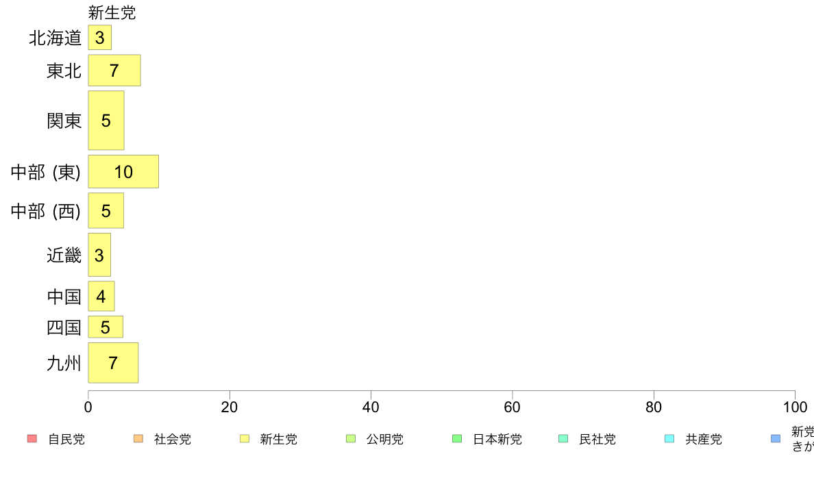Select the 近畿 bar with value 3

tap(99, 255)
